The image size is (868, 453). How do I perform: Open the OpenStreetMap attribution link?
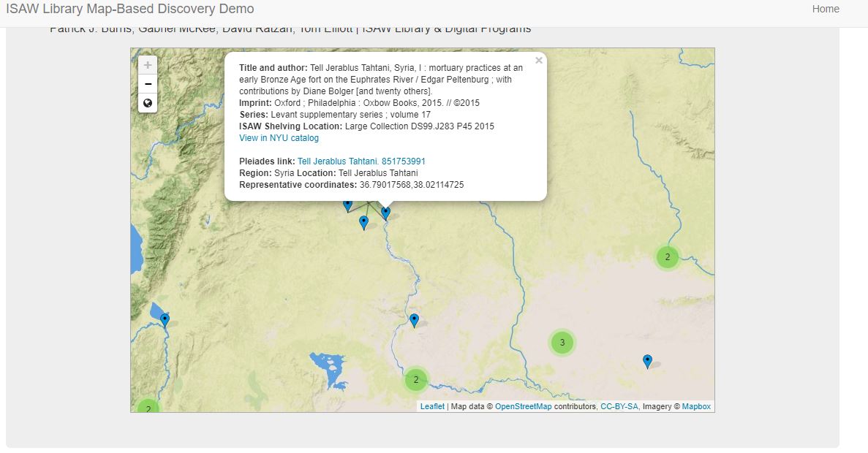tap(523, 407)
